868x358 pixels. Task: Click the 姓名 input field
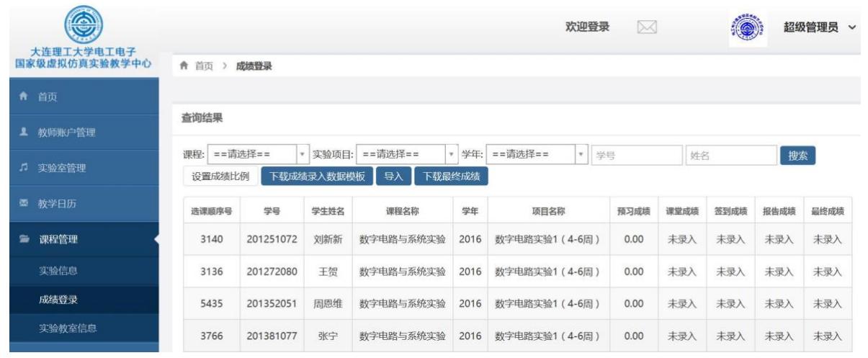[730, 154]
